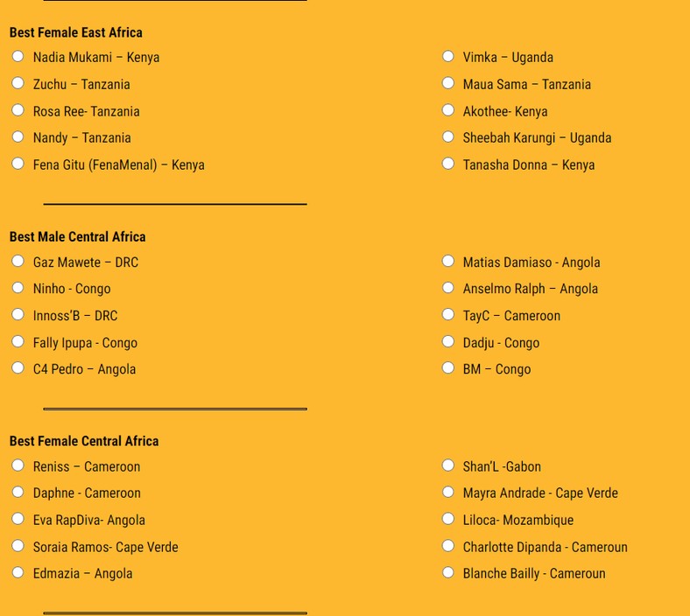This screenshot has width=690, height=616.
Task: Select Vimka – Uganda radio button
Action: point(447,56)
